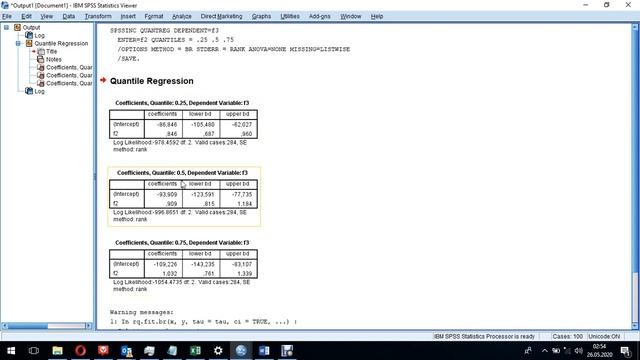Screen dimensions: 640x360
Task: Collapse the Output root node in outline
Action: click(7, 27)
